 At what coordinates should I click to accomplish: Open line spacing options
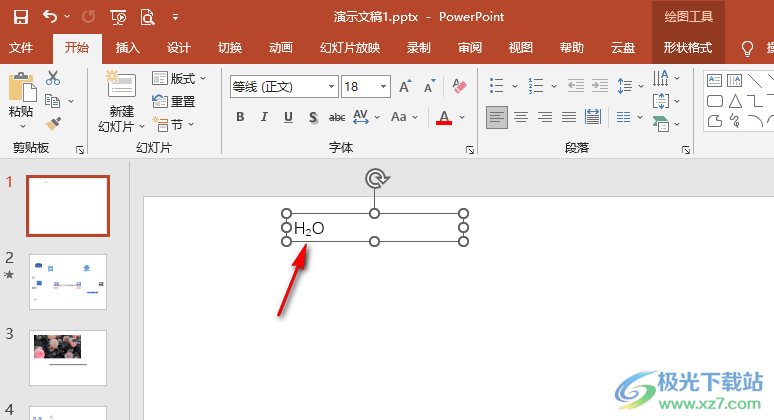tap(630, 86)
